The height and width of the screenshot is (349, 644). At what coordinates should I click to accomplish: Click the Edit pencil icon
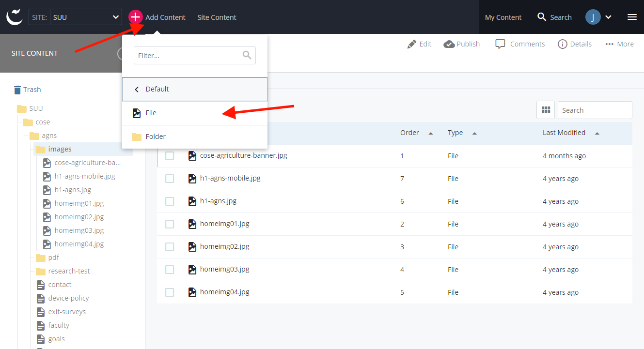[412, 44]
